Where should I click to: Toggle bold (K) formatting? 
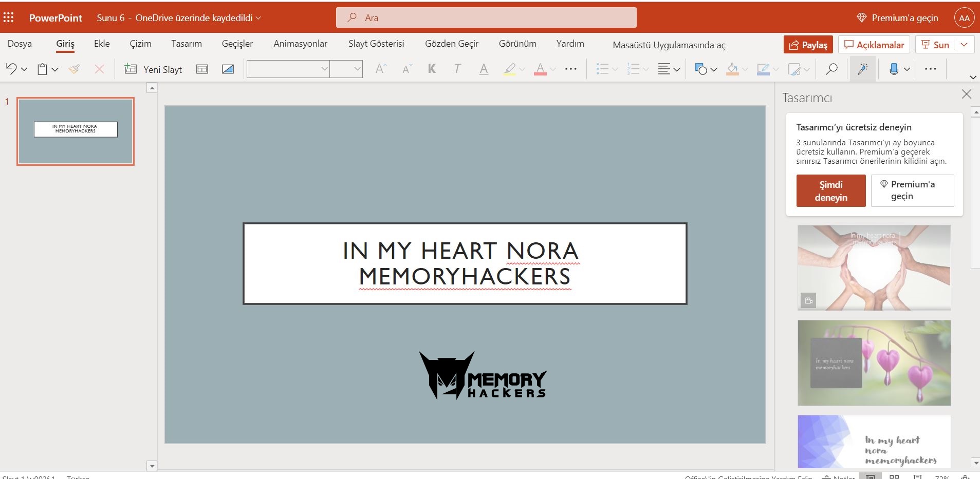pos(432,69)
